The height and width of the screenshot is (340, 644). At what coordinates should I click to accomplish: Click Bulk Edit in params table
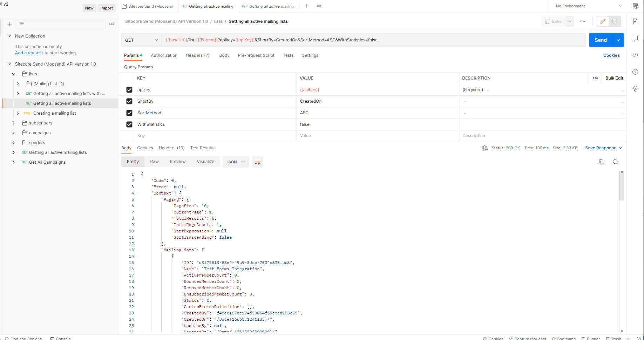pos(614,78)
